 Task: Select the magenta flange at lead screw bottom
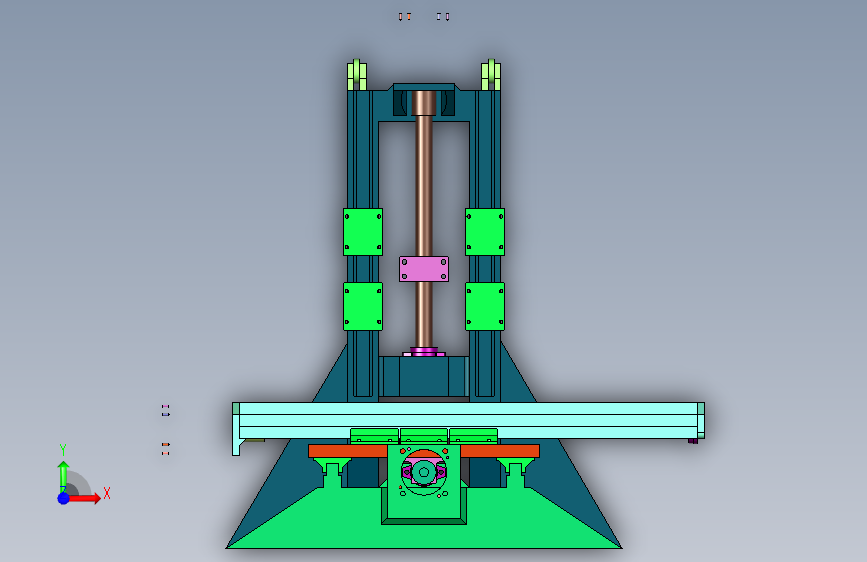[x=424, y=352]
